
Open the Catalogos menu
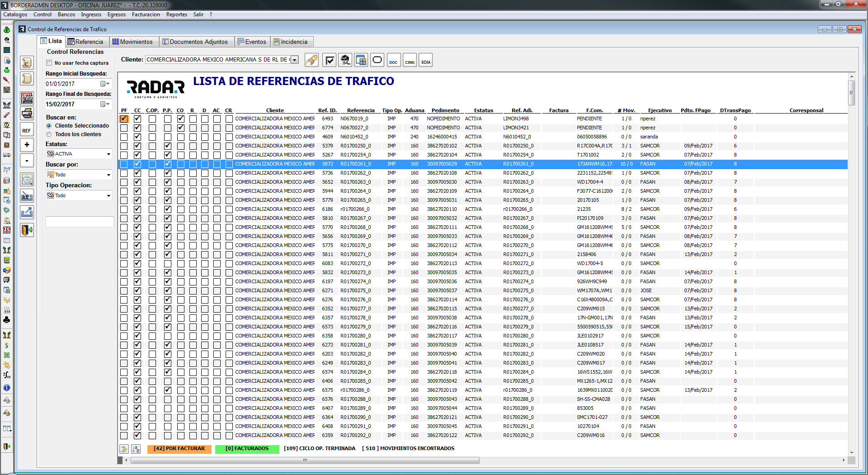[15, 14]
